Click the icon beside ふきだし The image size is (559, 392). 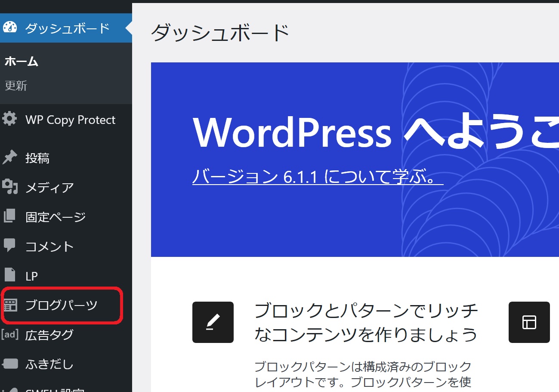(x=10, y=364)
